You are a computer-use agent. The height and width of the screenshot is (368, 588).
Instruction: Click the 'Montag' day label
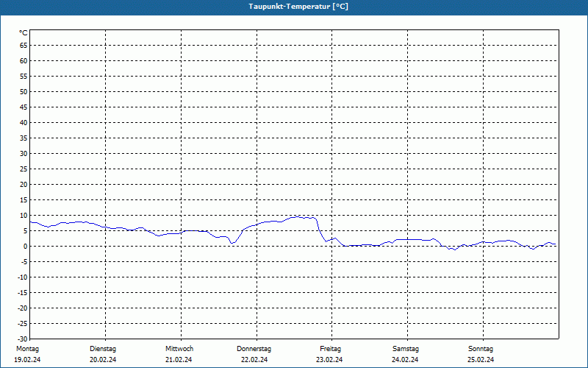[27, 349]
